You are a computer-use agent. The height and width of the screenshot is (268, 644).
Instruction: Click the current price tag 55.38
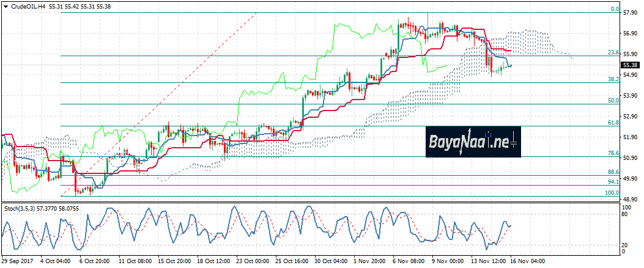point(630,65)
